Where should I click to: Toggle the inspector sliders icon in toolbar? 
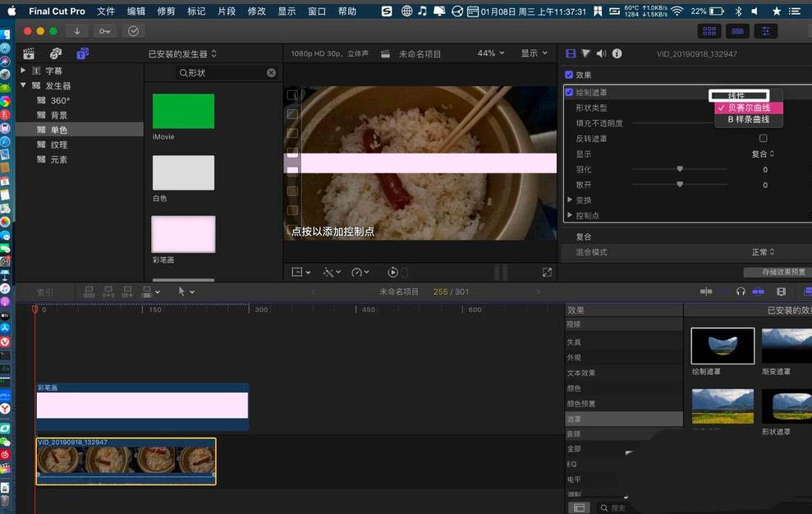point(766,31)
